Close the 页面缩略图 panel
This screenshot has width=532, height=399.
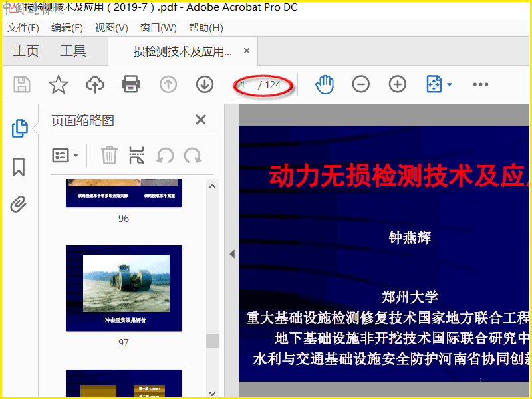click(x=201, y=120)
